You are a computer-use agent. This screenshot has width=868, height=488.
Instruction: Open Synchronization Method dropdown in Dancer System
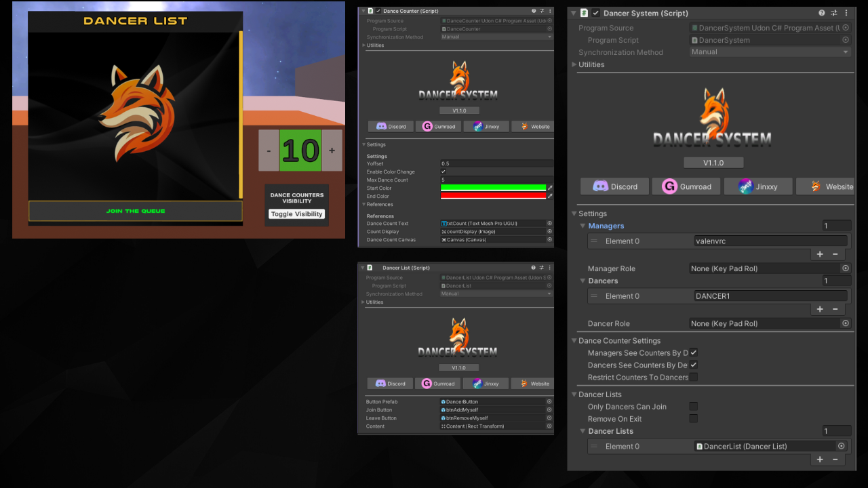[770, 52]
